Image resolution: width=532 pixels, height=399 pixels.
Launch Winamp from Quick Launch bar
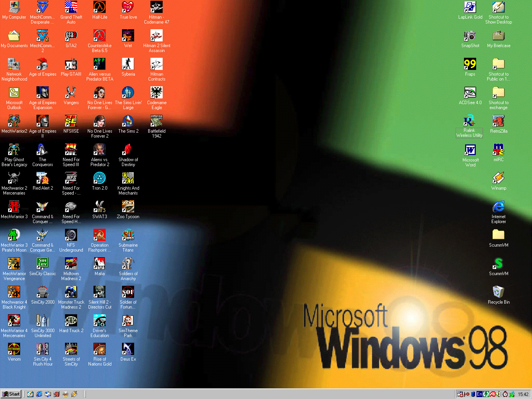[x=74, y=394]
